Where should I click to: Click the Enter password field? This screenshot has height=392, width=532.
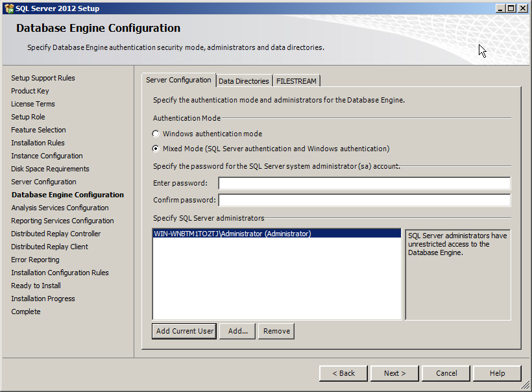(x=365, y=183)
